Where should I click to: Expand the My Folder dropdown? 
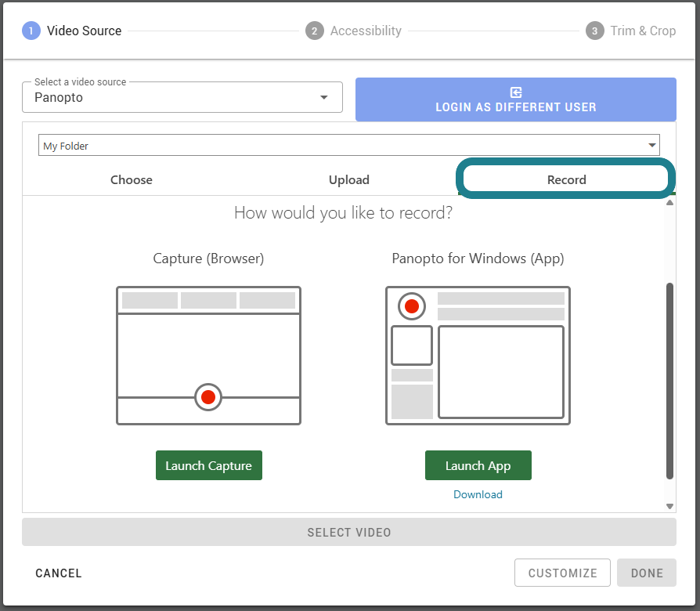[x=348, y=145]
